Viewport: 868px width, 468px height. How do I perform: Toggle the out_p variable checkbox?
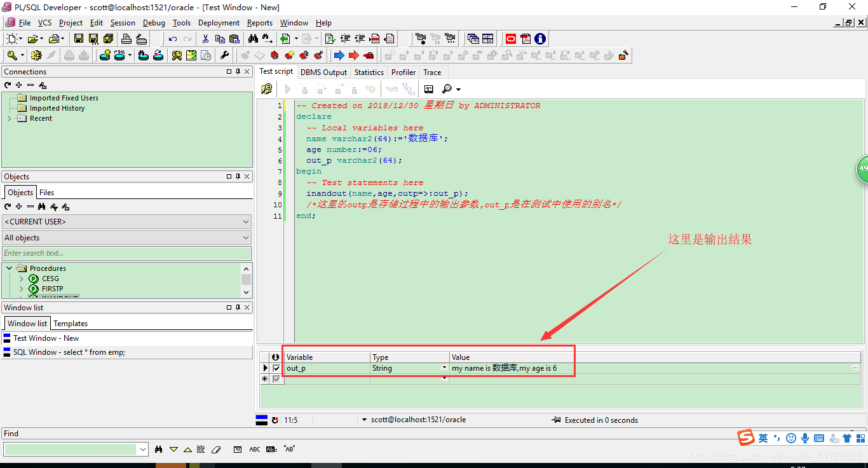(x=276, y=368)
